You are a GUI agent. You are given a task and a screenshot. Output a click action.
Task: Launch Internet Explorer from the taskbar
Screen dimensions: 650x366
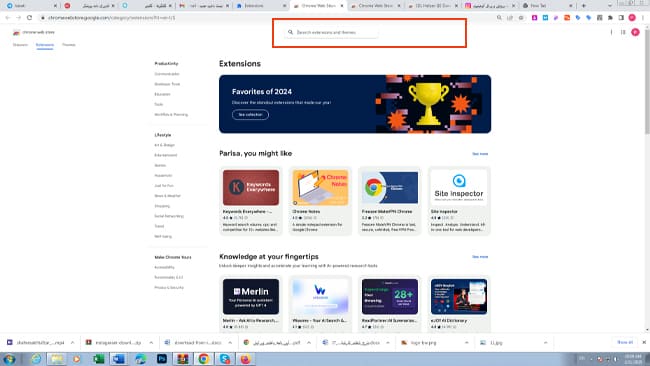click(36, 359)
